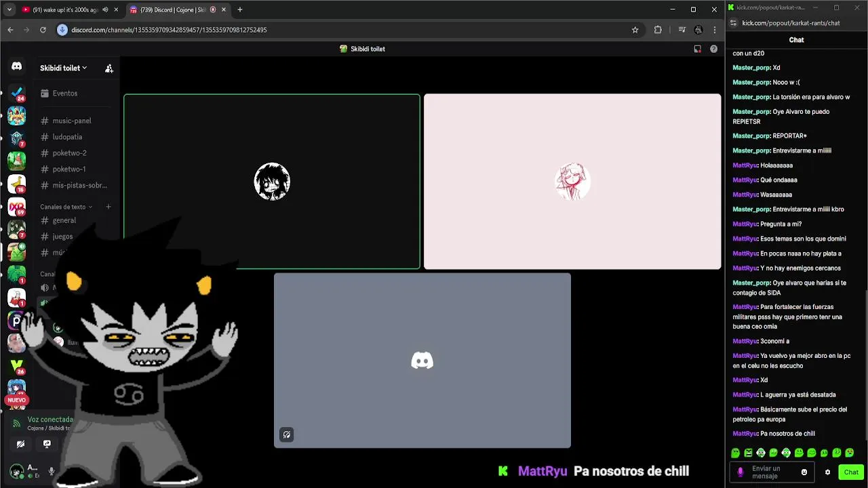Image resolution: width=868 pixels, height=488 pixels.
Task: Open Kick chat settings gear
Action: click(x=827, y=472)
